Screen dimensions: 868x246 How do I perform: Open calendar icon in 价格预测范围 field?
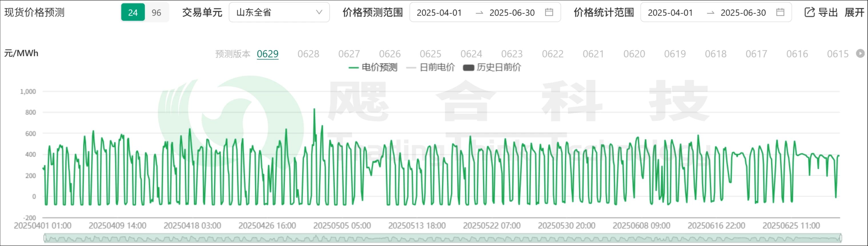click(549, 13)
